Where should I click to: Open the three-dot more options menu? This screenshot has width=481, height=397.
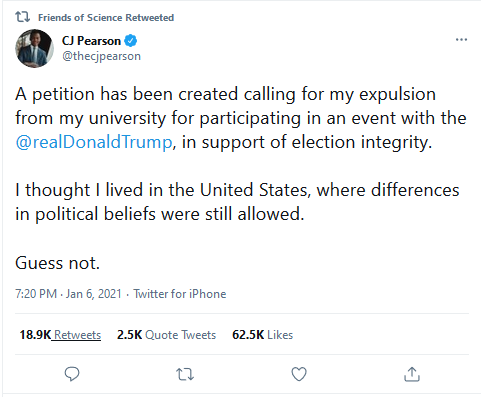[x=461, y=40]
